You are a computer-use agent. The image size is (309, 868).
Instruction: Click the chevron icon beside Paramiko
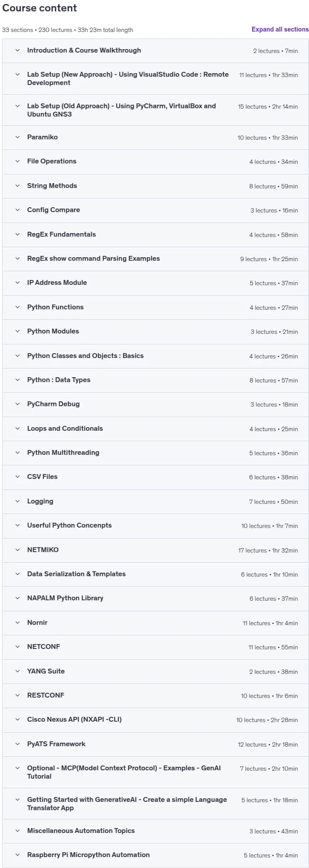[18, 137]
